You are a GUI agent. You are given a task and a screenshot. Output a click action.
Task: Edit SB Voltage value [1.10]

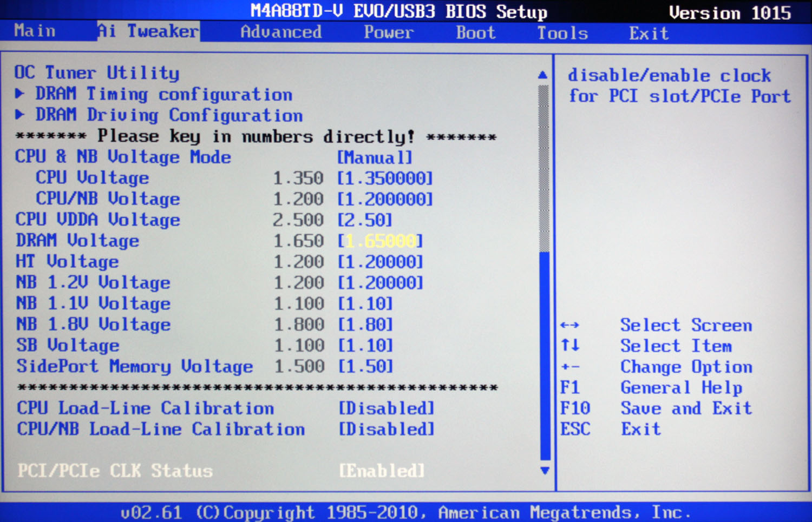click(365, 346)
